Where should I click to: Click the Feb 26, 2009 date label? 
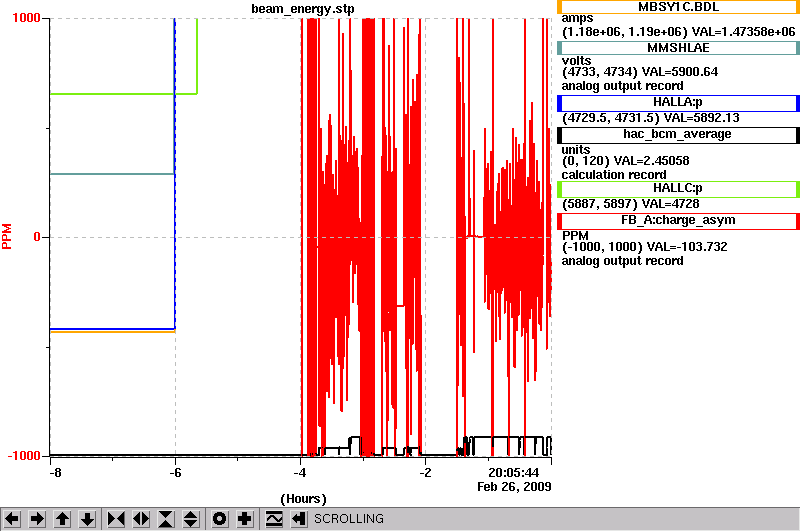coord(514,487)
